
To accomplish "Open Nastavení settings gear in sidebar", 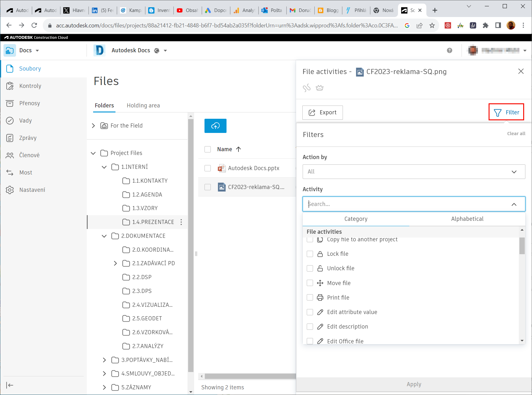I will (10, 190).
